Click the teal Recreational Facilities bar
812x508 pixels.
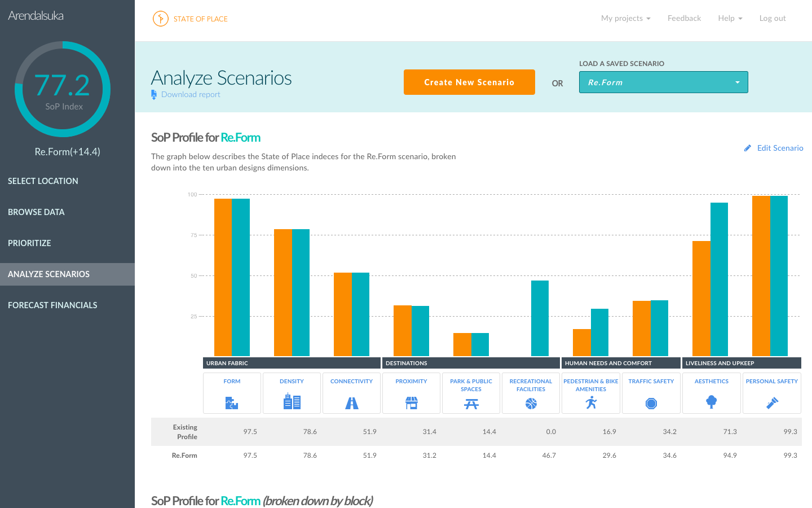coord(540,318)
